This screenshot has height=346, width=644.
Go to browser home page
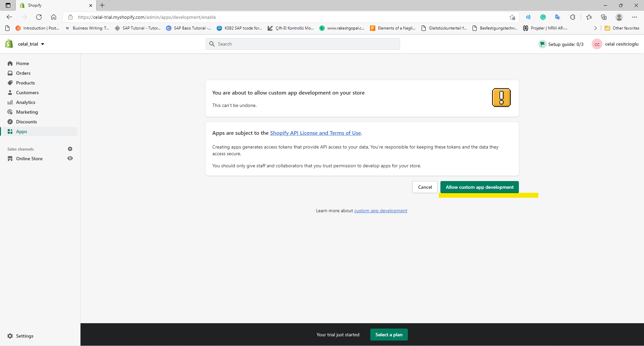54,17
